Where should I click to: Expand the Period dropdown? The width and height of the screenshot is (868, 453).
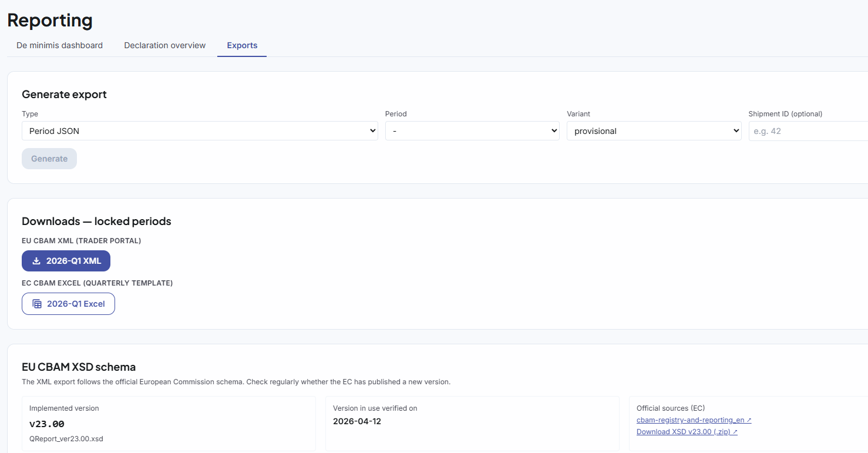coord(472,131)
